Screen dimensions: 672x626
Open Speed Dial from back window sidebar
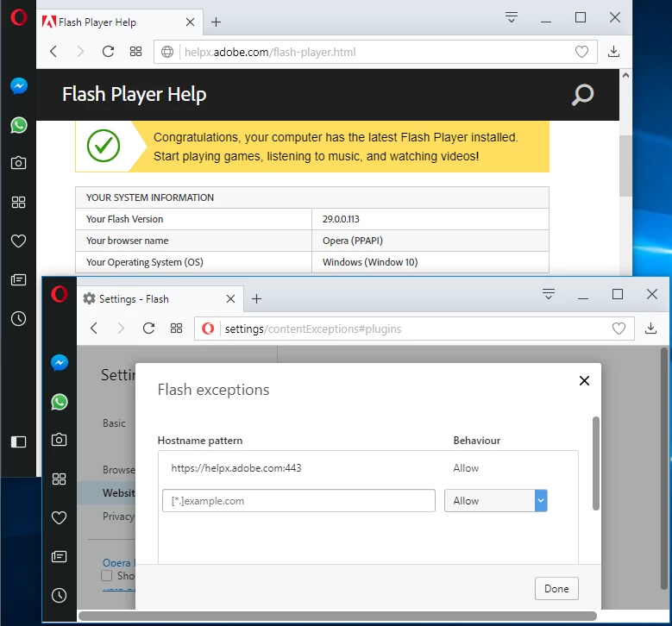pos(18,203)
